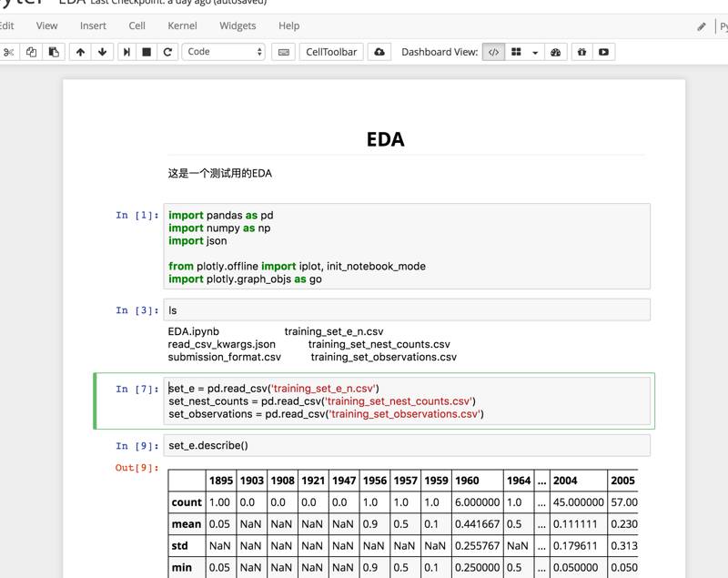Paste cells below using clipboard icon

pyautogui.click(x=54, y=52)
